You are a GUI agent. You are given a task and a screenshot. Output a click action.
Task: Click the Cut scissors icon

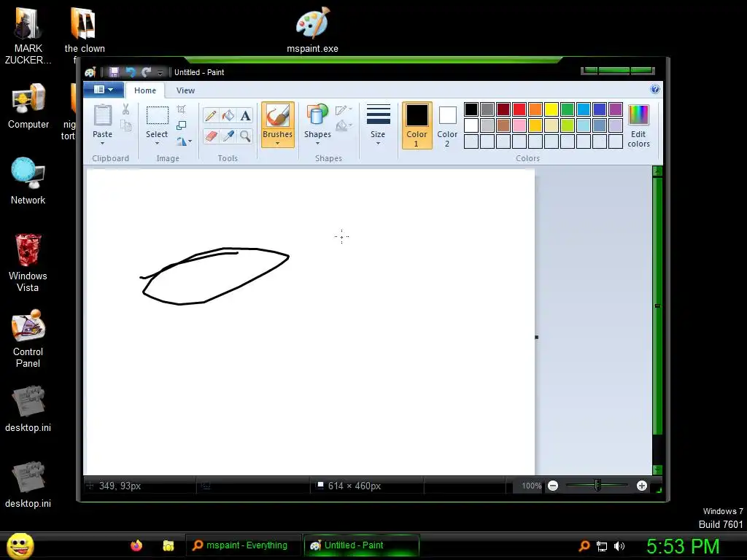125,109
